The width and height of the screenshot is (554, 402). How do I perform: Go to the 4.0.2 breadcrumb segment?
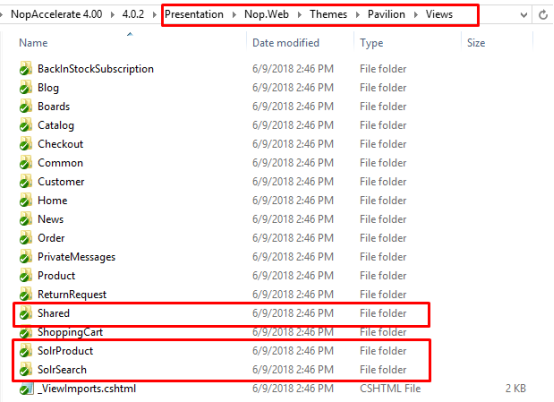pos(133,14)
